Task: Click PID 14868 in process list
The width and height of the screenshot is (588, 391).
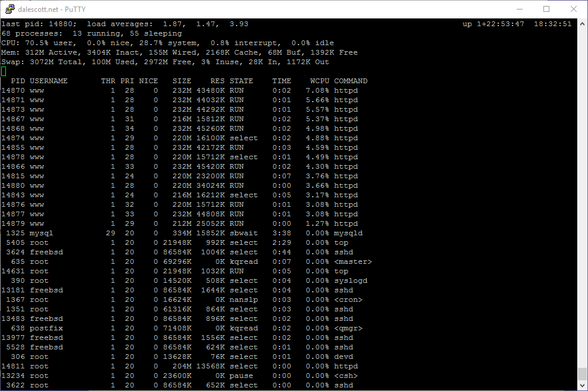Action: (13, 128)
